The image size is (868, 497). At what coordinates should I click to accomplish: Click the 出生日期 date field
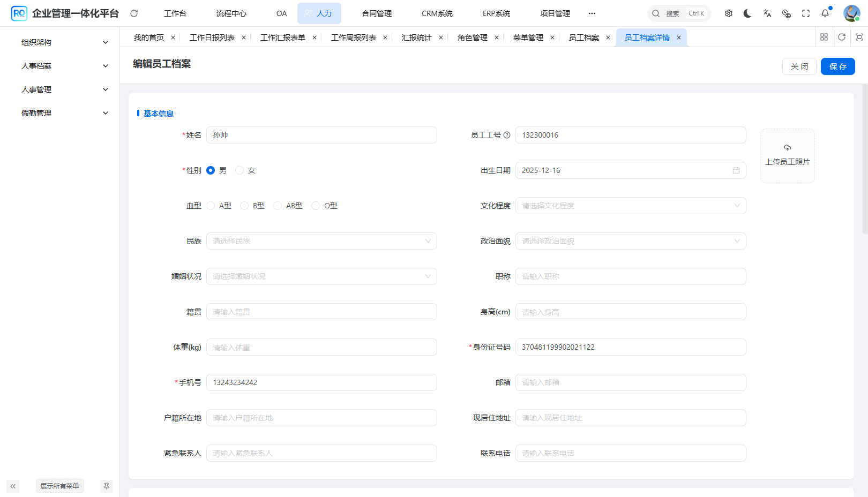(x=631, y=170)
